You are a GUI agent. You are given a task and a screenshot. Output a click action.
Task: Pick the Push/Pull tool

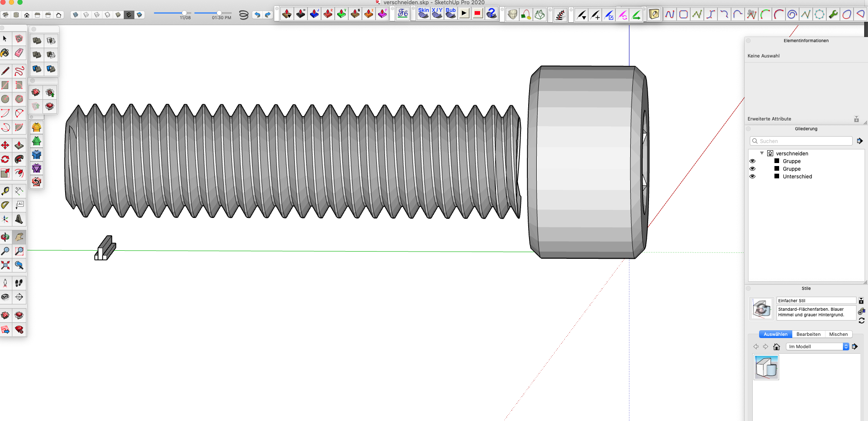coord(19,145)
